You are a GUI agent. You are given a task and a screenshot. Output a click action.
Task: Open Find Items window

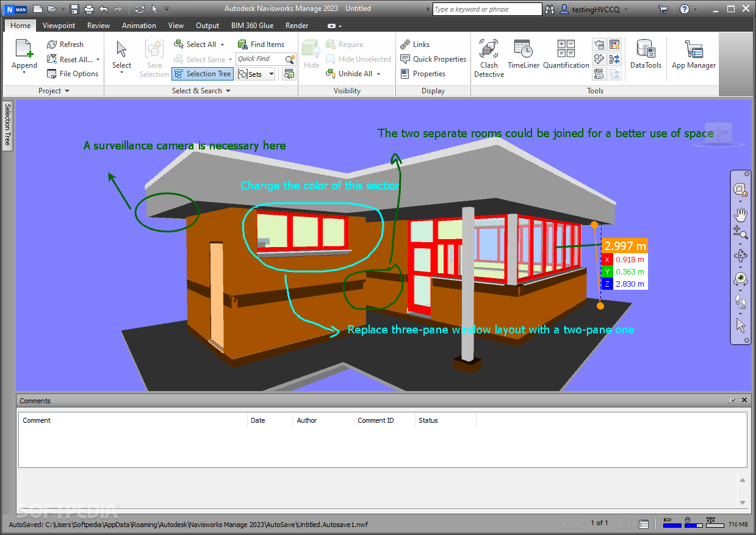point(261,45)
